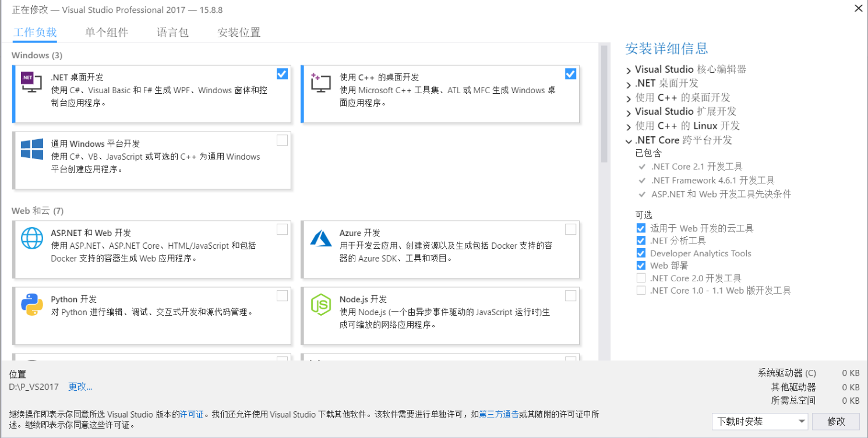Expand Visual Studio 扩展开发 details node

pos(629,112)
